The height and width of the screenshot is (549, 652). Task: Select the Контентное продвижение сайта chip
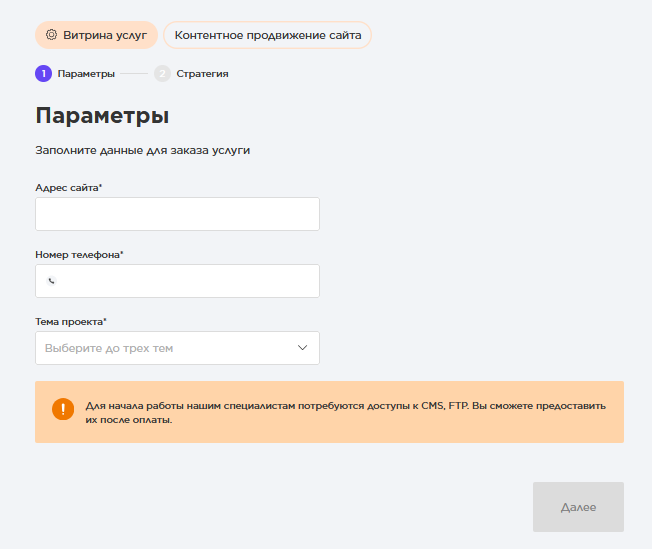pyautogui.click(x=267, y=35)
